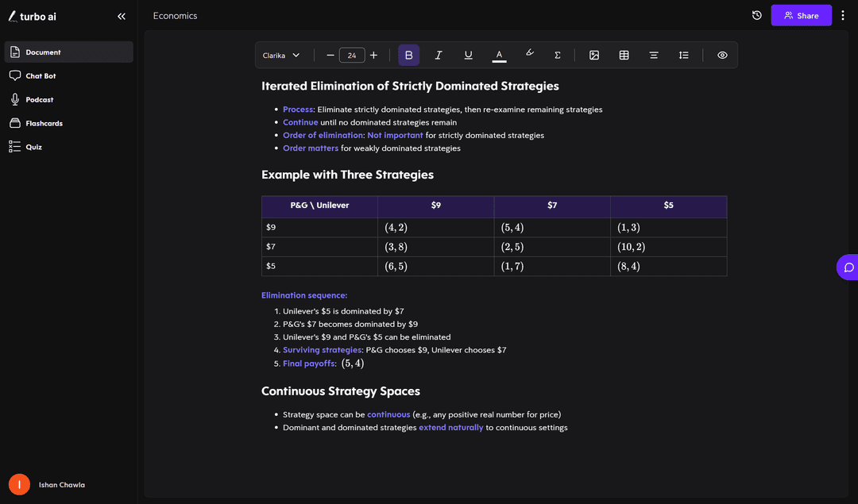This screenshot has height=504, width=858.
Task: Open the floating chat bubble button
Action: point(848,267)
